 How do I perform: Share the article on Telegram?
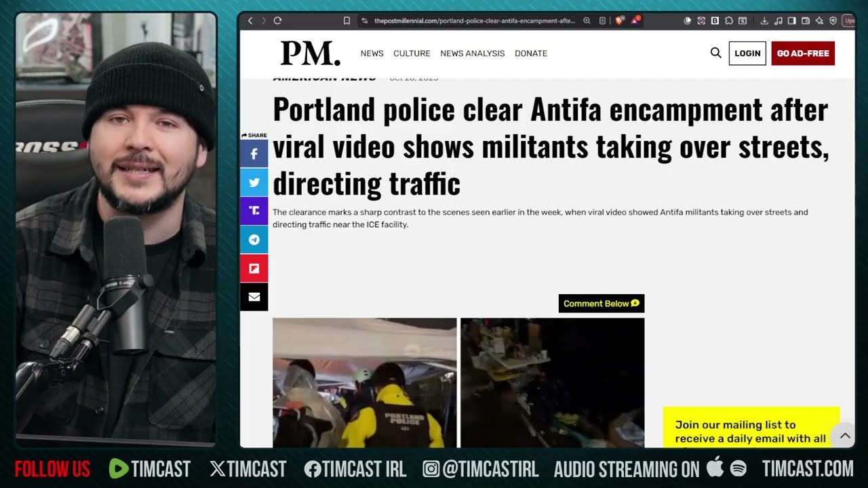click(254, 239)
